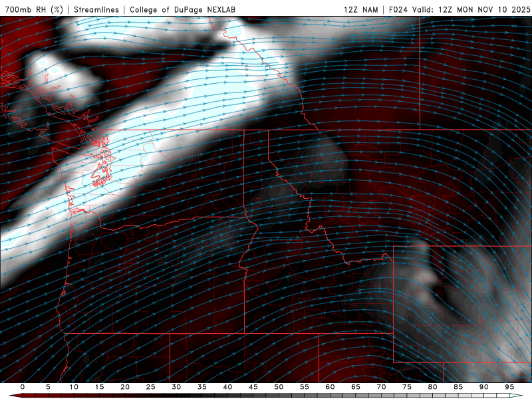Viewport: 532px width, 399px height.
Task: Click the colorbar label "15"
Action: pyautogui.click(x=99, y=387)
